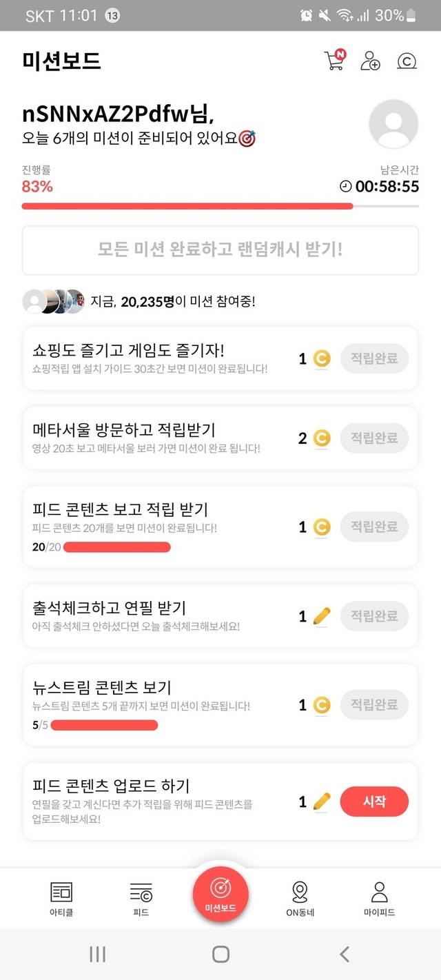This screenshot has width=441, height=980.
Task: Tap the participant avatars group
Action: [x=53, y=301]
